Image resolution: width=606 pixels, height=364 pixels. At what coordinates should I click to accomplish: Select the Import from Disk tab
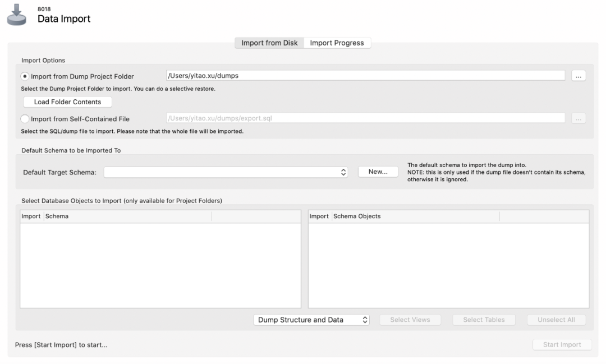pyautogui.click(x=269, y=43)
